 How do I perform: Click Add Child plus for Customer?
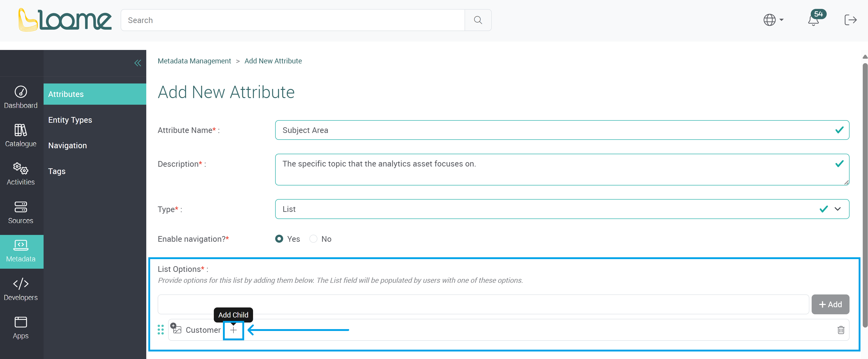pyautogui.click(x=233, y=330)
